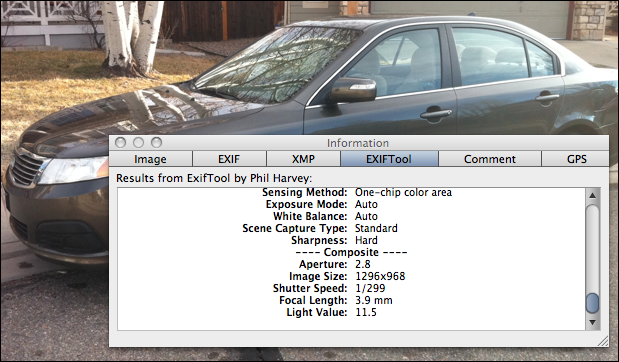The image size is (619, 362).
Task: Click the 'Aperture:' label
Action: 323,264
